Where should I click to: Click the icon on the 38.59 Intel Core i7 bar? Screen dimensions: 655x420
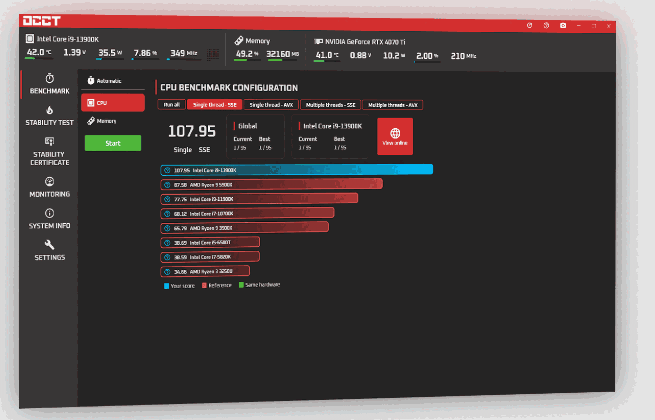click(167, 257)
